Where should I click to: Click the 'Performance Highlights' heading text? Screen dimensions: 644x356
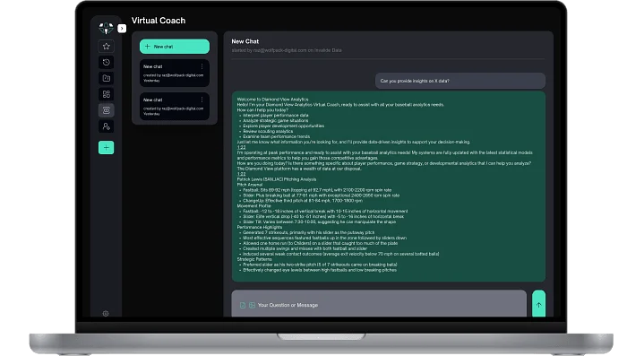(260, 227)
